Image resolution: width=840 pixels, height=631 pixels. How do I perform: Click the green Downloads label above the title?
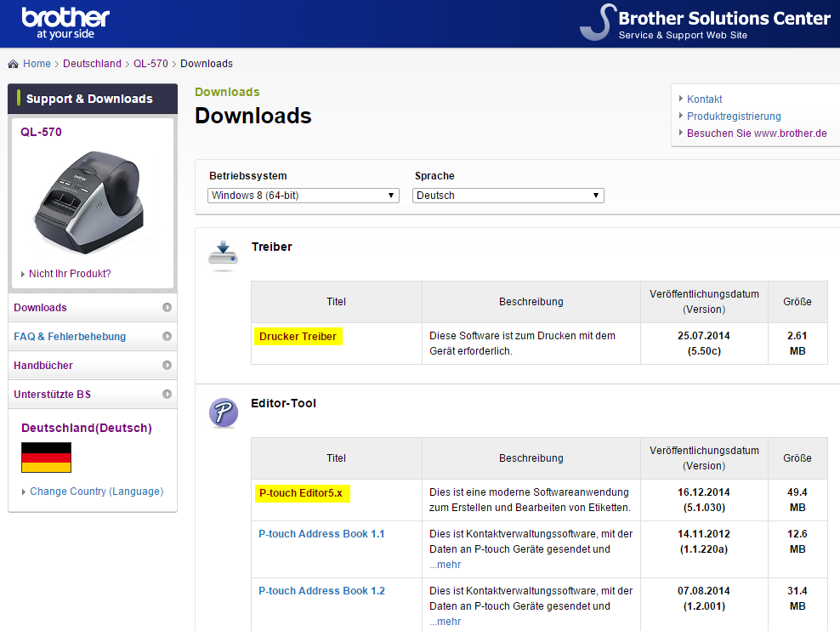click(227, 92)
